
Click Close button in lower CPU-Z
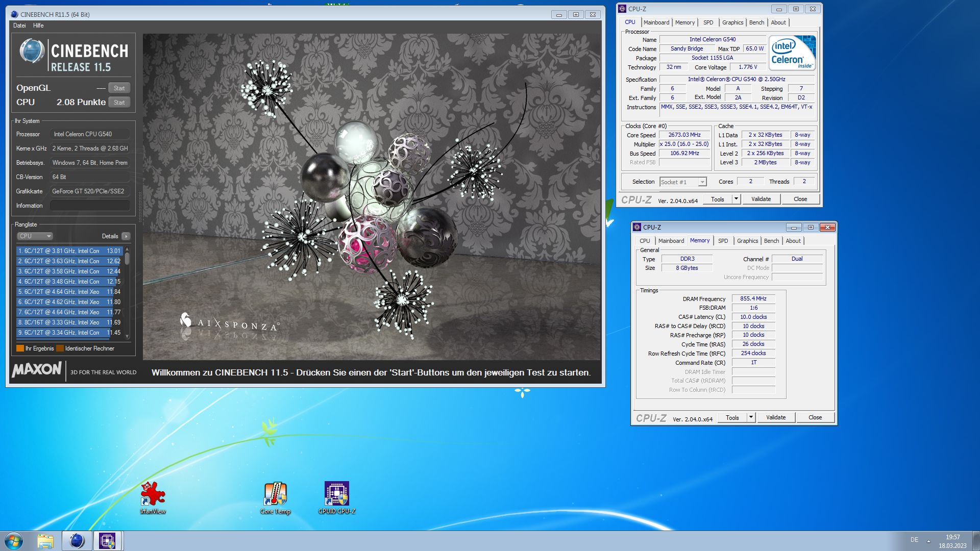pos(815,418)
